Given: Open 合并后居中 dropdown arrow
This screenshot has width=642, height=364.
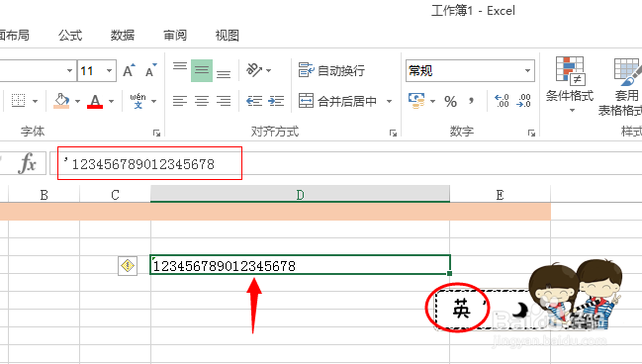Looking at the screenshot, I should point(389,101).
